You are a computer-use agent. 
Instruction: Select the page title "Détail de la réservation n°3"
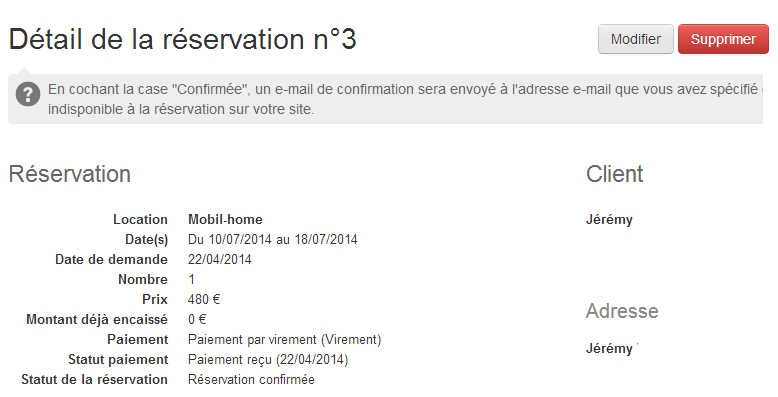(183, 39)
